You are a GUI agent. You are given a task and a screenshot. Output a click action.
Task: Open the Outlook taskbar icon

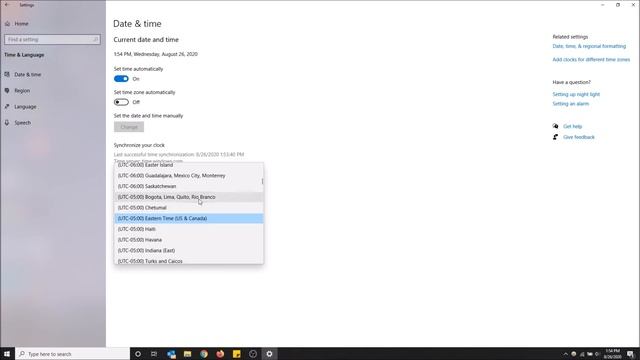pos(171,354)
